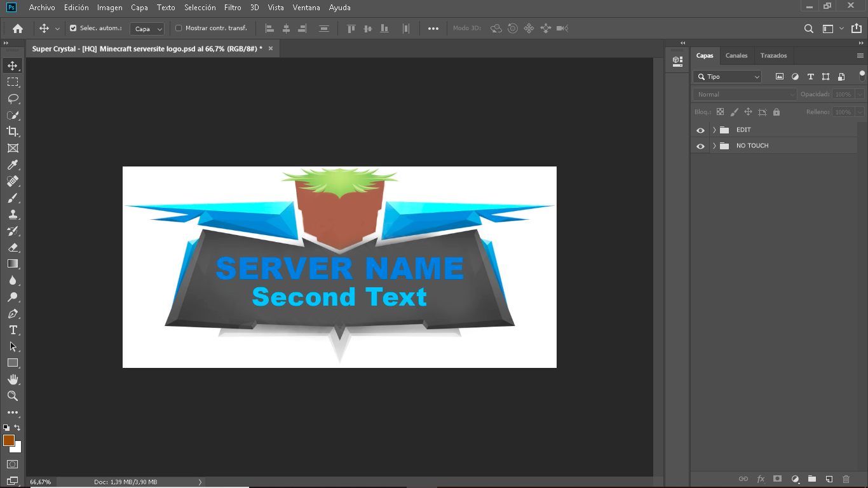Expand the NO TOUCH layer group

pyautogui.click(x=714, y=146)
